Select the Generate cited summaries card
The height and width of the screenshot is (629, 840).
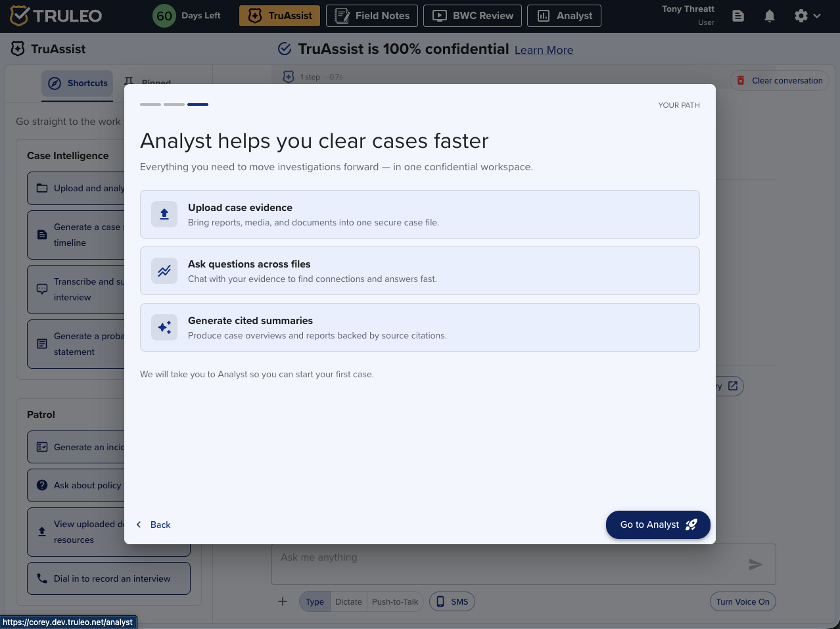tap(419, 327)
